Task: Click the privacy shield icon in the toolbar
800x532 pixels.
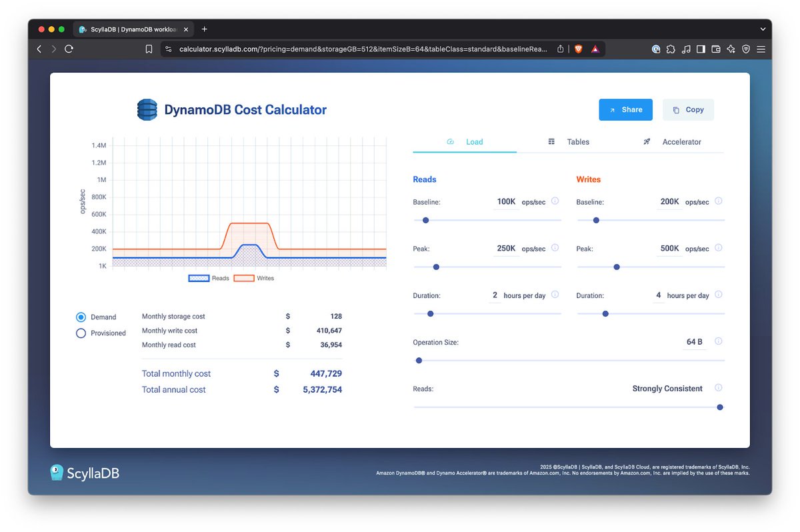Action: click(746, 49)
